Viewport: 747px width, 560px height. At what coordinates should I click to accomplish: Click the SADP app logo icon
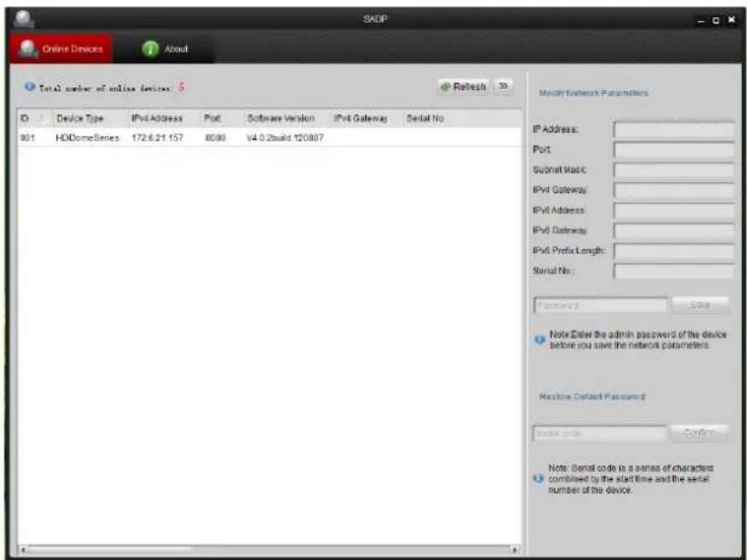click(x=24, y=18)
